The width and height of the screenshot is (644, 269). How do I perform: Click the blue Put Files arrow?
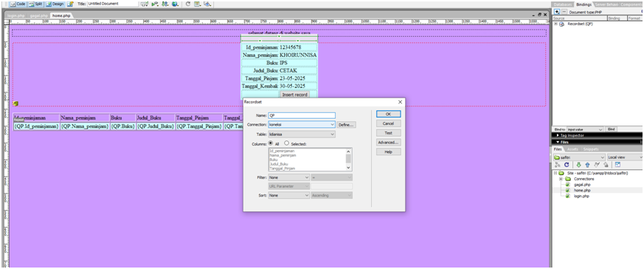pos(587,165)
